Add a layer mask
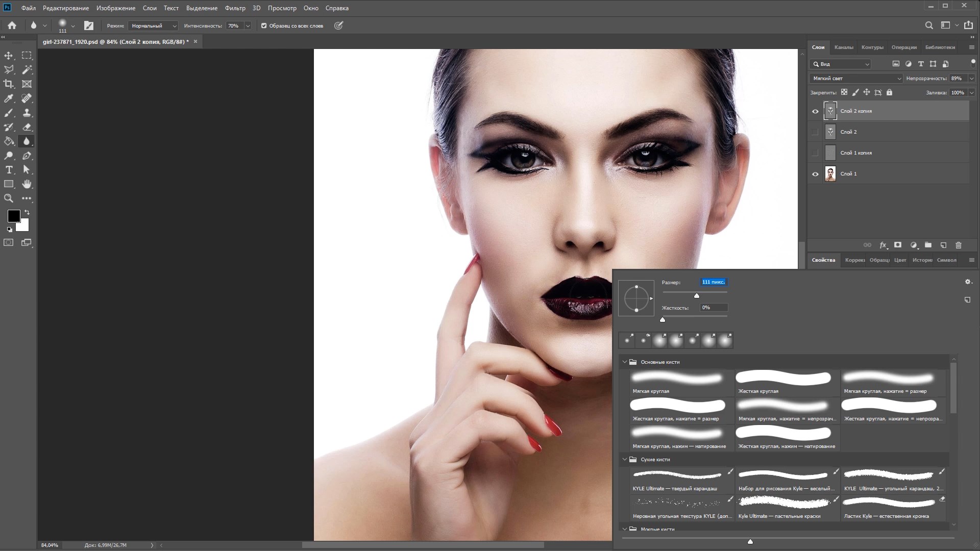Viewport: 980px width, 551px height. [x=898, y=245]
